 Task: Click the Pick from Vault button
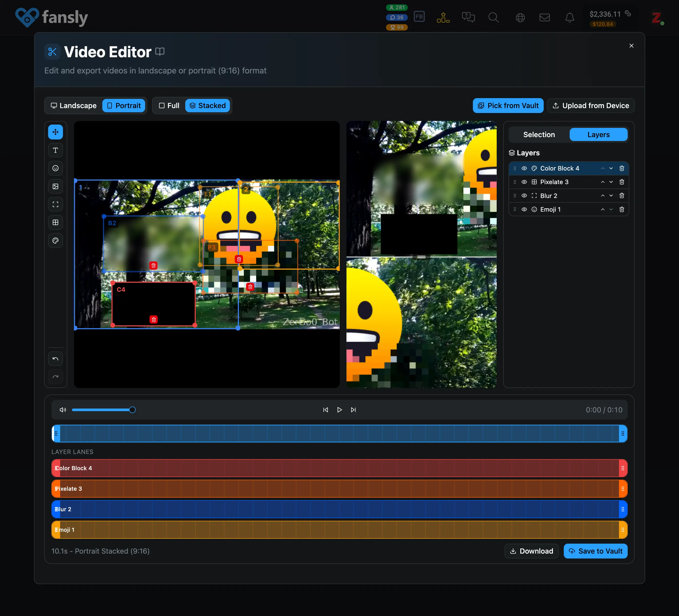tap(508, 106)
